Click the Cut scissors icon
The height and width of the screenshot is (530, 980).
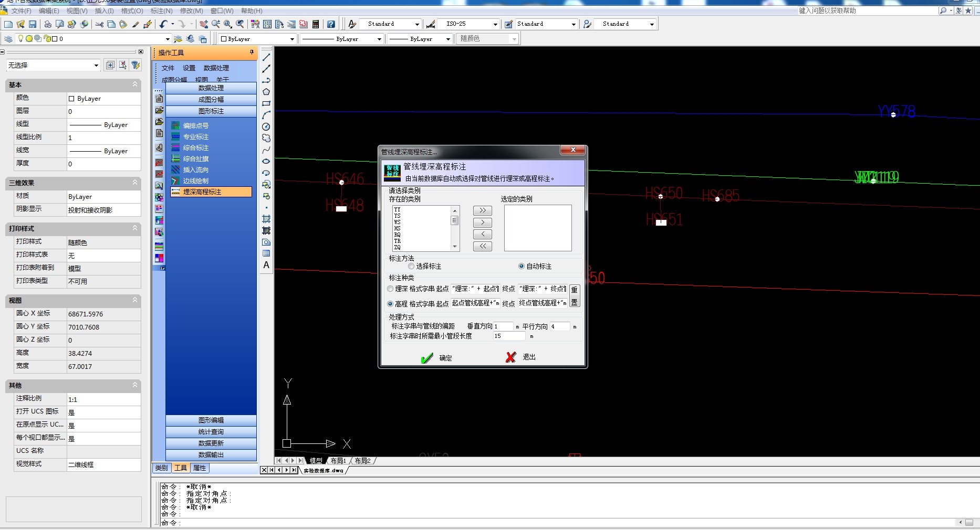coord(99,24)
